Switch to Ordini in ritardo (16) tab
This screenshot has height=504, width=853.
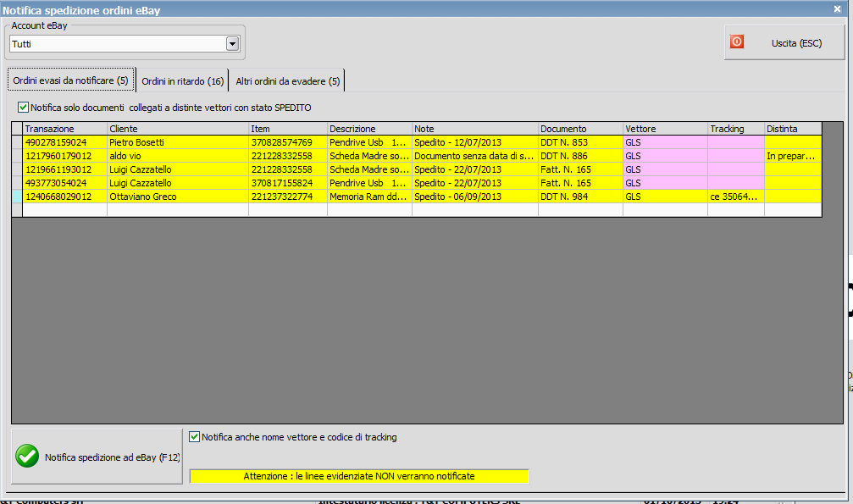tap(183, 81)
